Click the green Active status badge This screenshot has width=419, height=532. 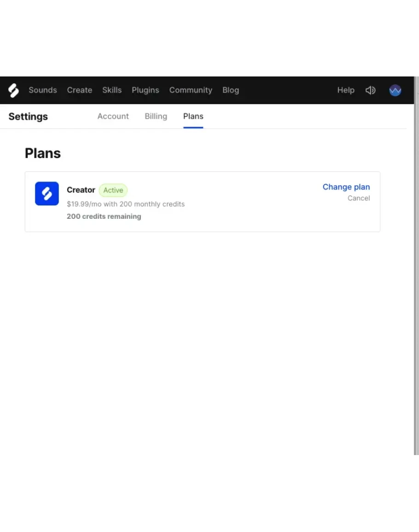click(x=113, y=190)
